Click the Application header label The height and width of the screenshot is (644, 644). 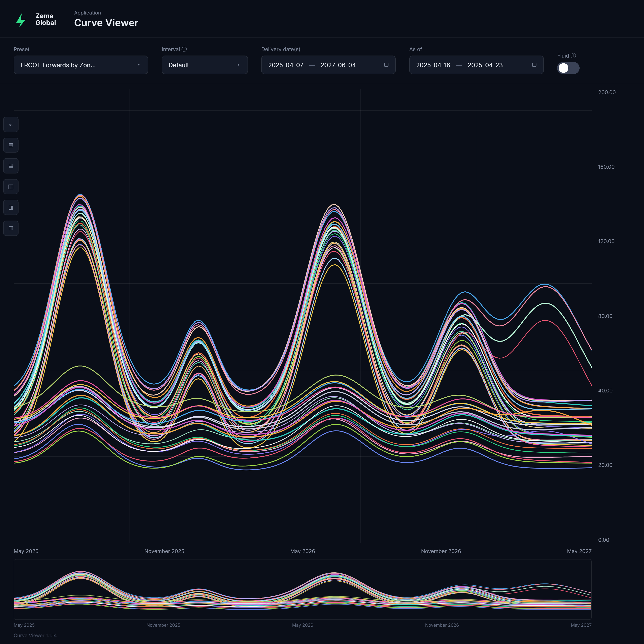pyautogui.click(x=87, y=13)
